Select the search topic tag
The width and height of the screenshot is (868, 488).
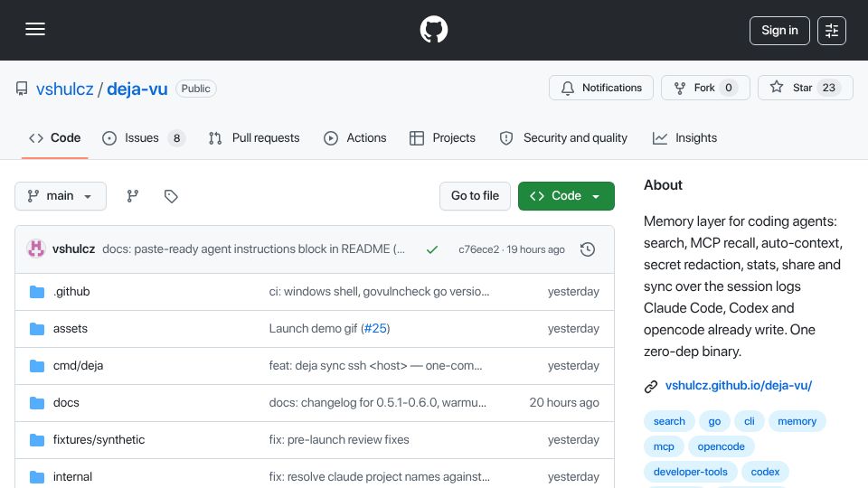669,421
